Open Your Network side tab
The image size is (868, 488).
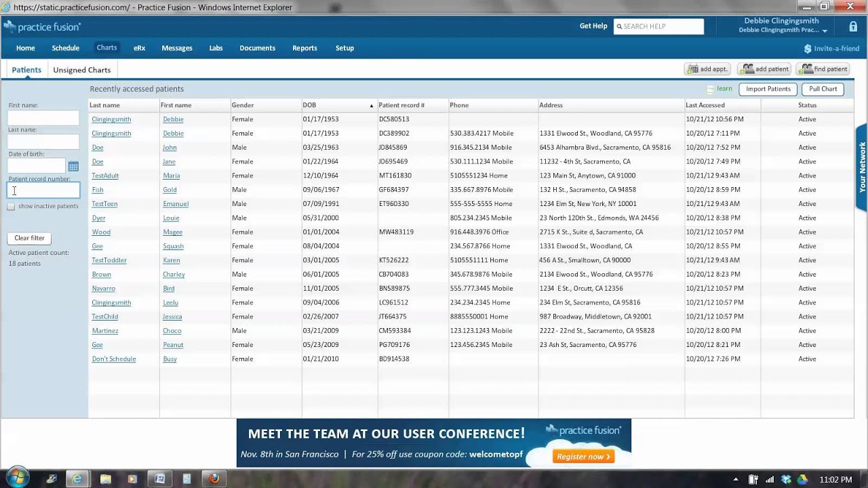coord(862,167)
